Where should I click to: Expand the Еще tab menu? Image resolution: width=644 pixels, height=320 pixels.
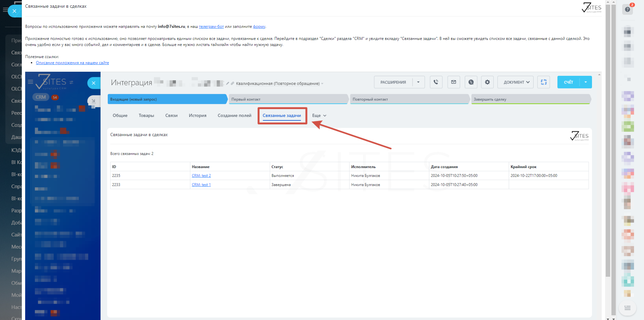coord(319,115)
